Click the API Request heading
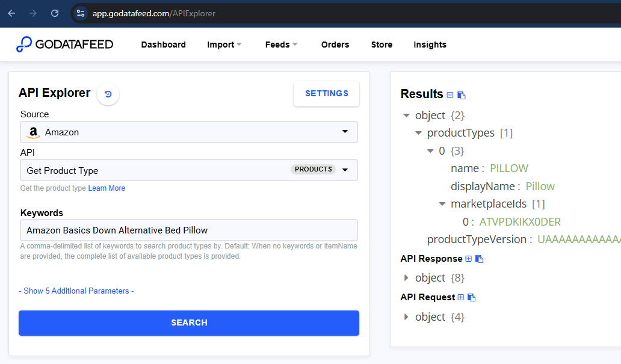Screen dimensions: 621x364 [x=428, y=297]
